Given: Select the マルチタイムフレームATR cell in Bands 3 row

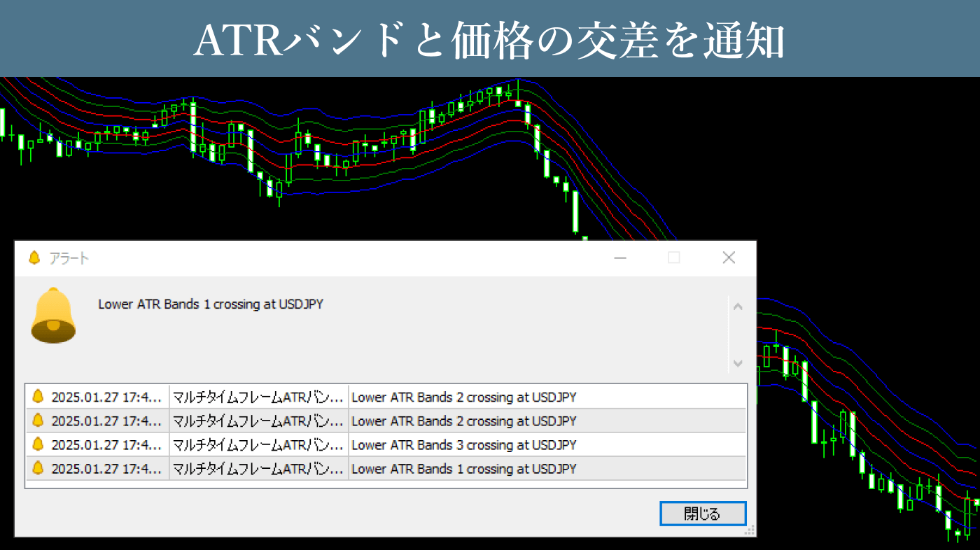Looking at the screenshot, I should tap(259, 444).
